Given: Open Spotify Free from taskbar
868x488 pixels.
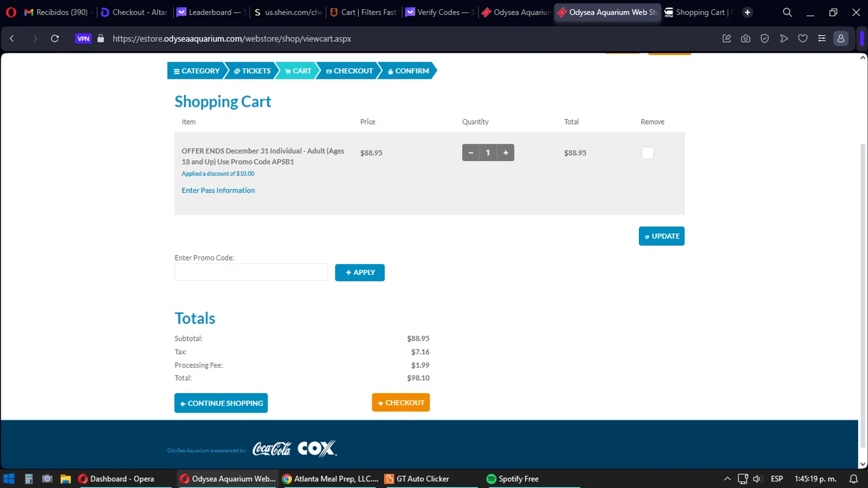Looking at the screenshot, I should pyautogui.click(x=532, y=479).
